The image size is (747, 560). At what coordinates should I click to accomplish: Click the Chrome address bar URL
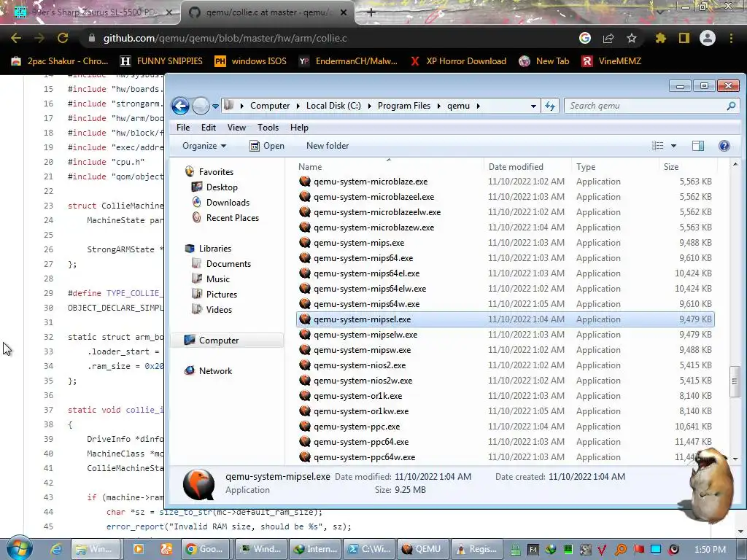tap(225, 38)
